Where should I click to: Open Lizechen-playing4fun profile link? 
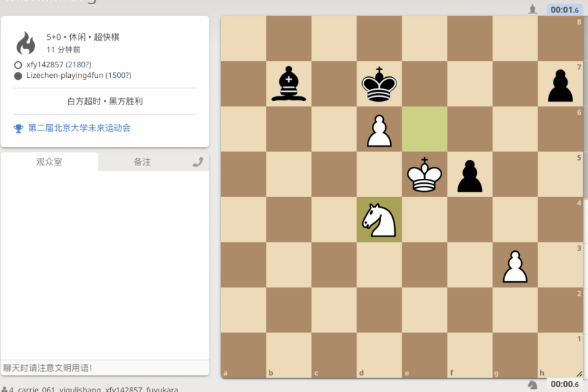tap(65, 75)
